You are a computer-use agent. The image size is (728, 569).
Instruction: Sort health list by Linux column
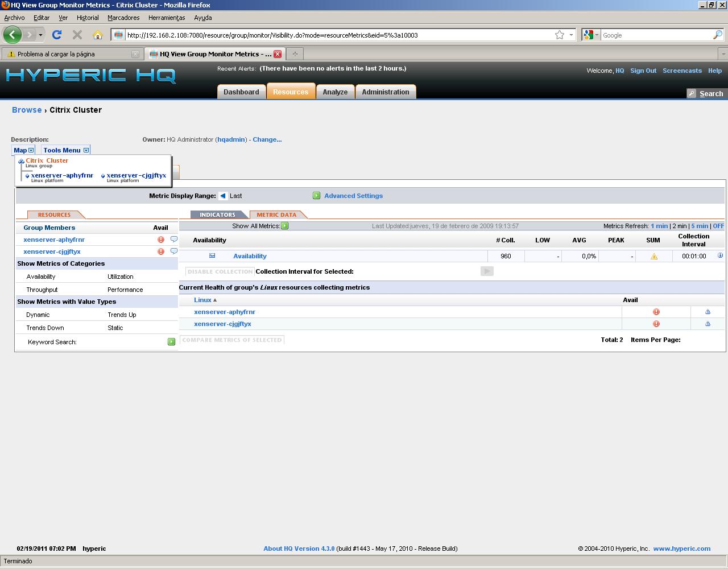[x=205, y=300]
